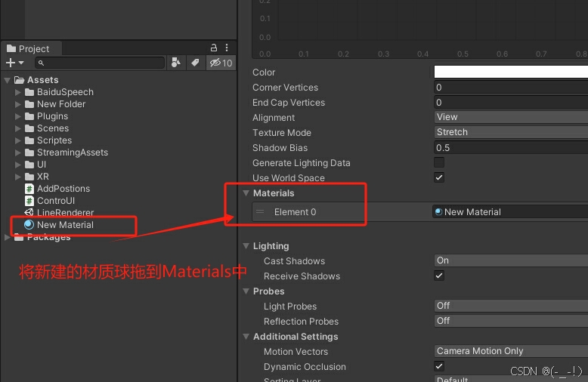Uncheck Use World Space checkbox
Viewport: 588px width, 382px height.
coord(439,177)
